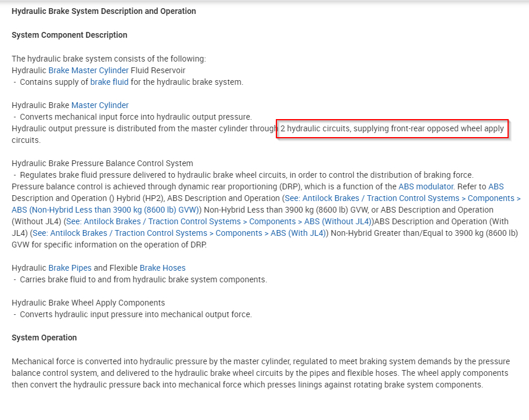
Task: Open the Brake Hoses link
Action: (163, 268)
